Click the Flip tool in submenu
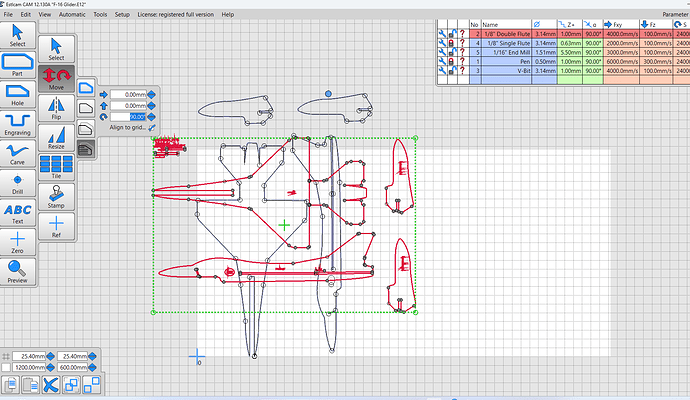This screenshot has width=690, height=400. [x=56, y=105]
